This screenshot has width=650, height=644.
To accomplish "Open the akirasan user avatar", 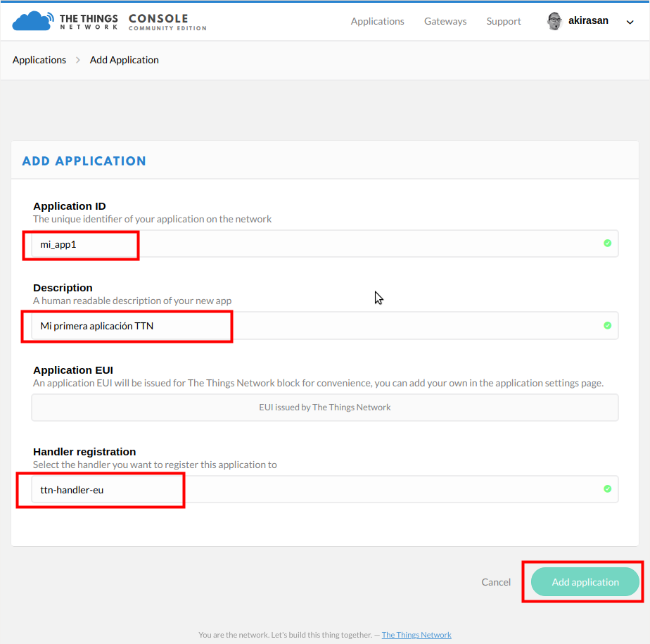I will (x=554, y=21).
